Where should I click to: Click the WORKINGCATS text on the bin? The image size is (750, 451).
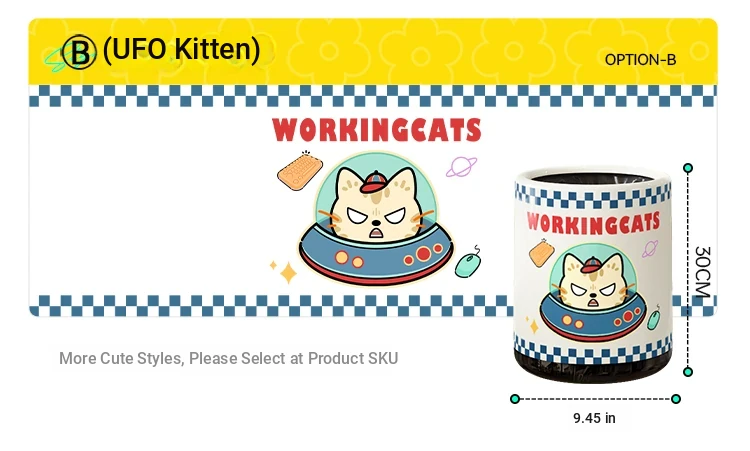(593, 223)
